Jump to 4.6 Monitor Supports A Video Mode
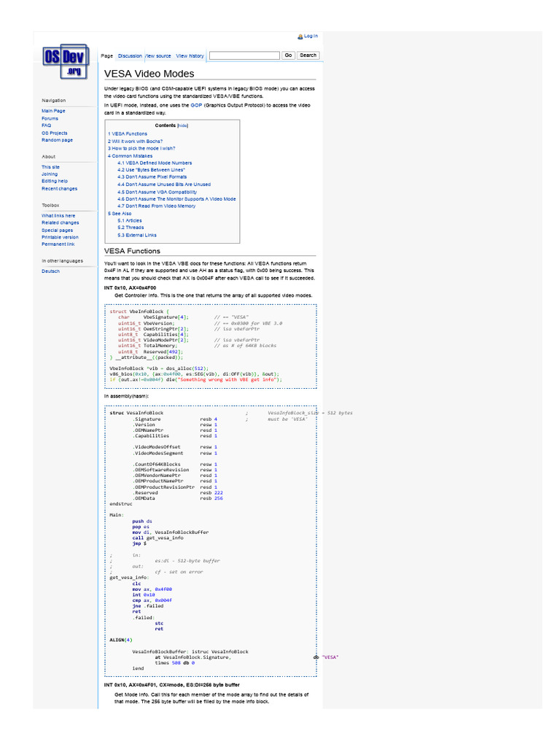The height and width of the screenshot is (747, 560). point(176,199)
